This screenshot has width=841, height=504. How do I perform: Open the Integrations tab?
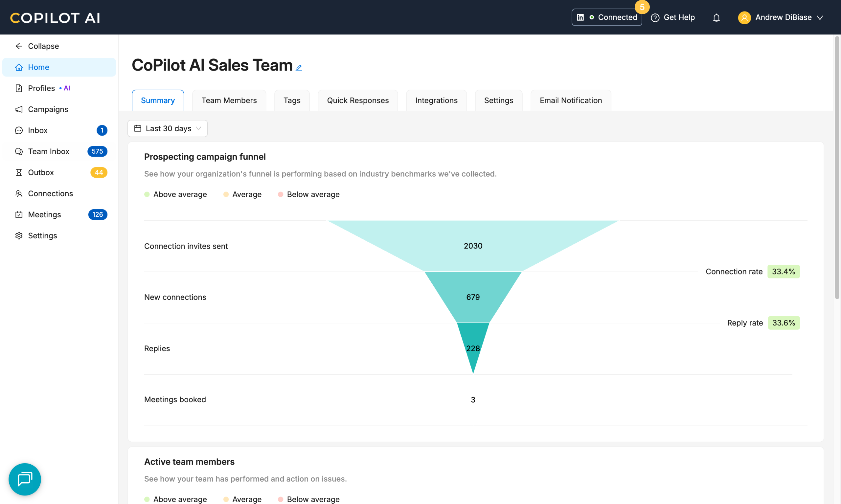436,100
